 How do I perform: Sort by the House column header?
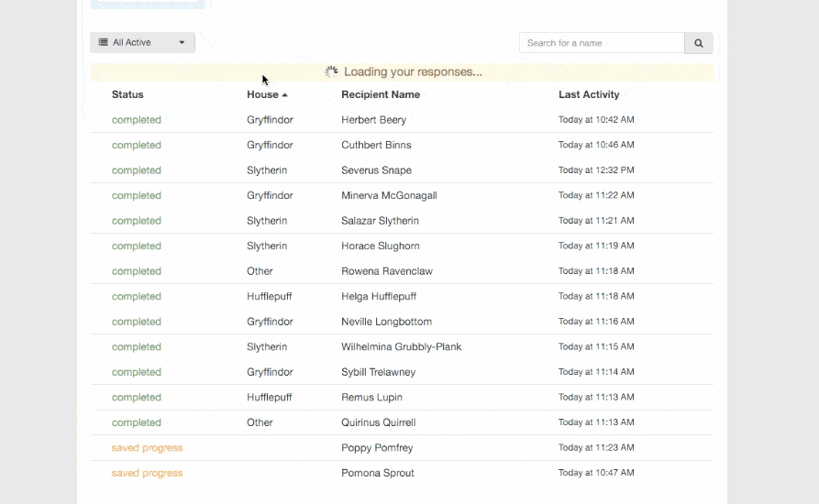tap(262, 94)
